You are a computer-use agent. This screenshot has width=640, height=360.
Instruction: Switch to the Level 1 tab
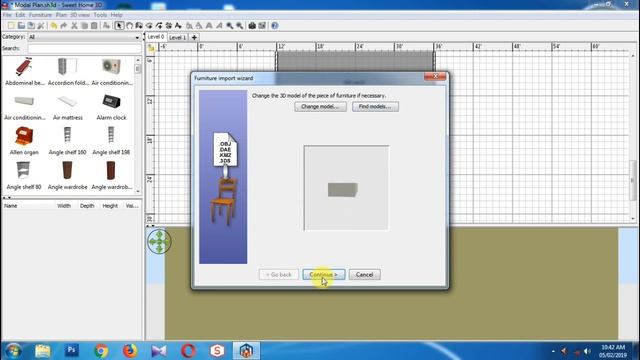178,38
